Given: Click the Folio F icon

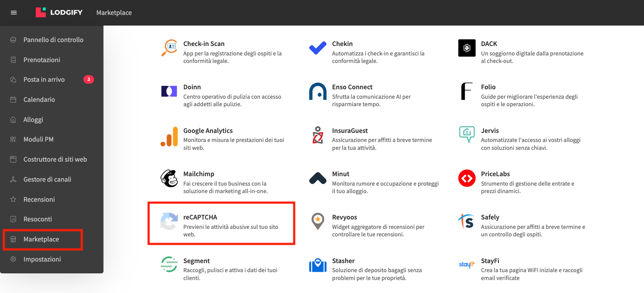Looking at the screenshot, I should 467,91.
